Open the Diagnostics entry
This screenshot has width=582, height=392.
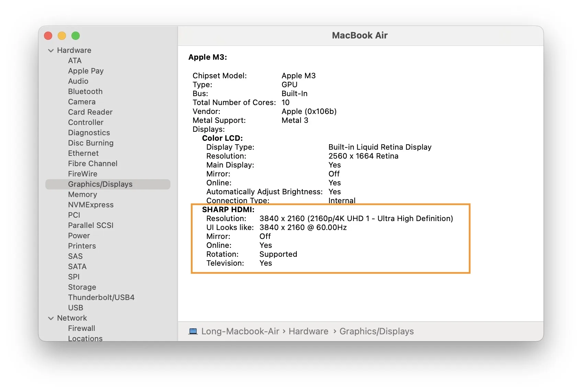click(x=89, y=133)
